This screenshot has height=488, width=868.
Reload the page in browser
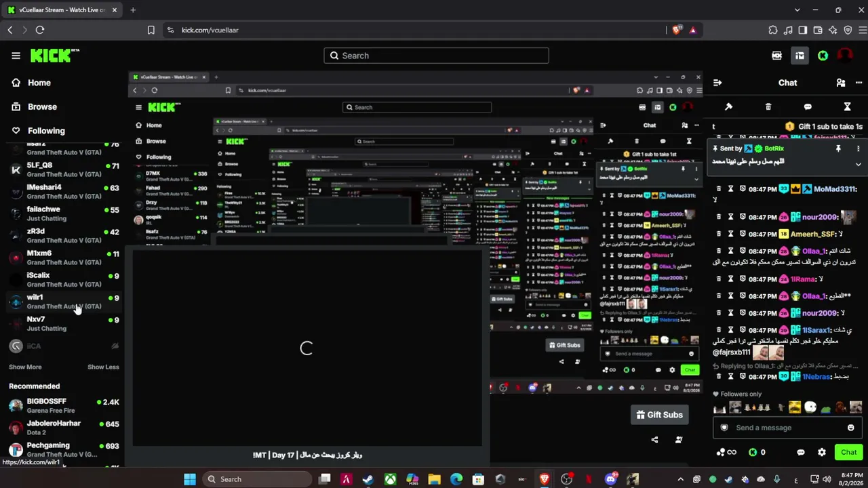tap(40, 30)
